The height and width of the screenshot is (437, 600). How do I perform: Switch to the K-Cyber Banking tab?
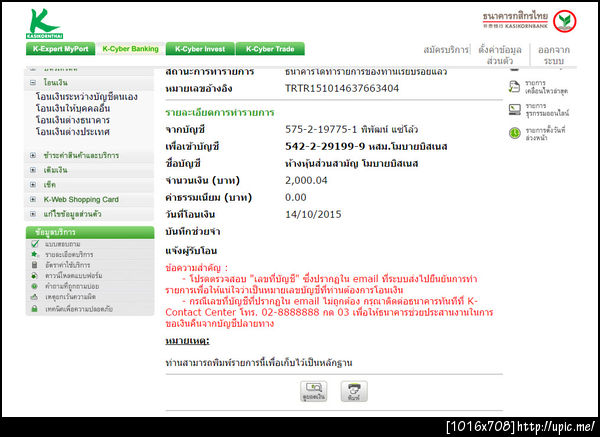[x=130, y=49]
